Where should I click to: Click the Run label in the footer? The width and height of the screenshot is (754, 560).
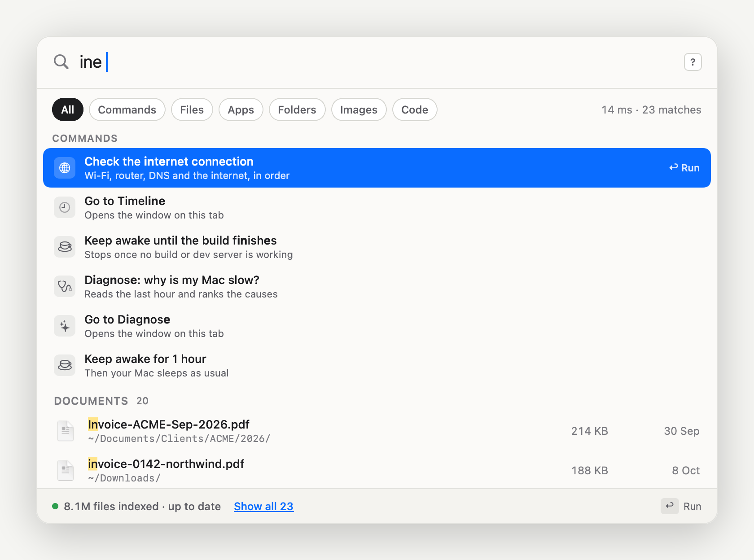[x=692, y=506]
